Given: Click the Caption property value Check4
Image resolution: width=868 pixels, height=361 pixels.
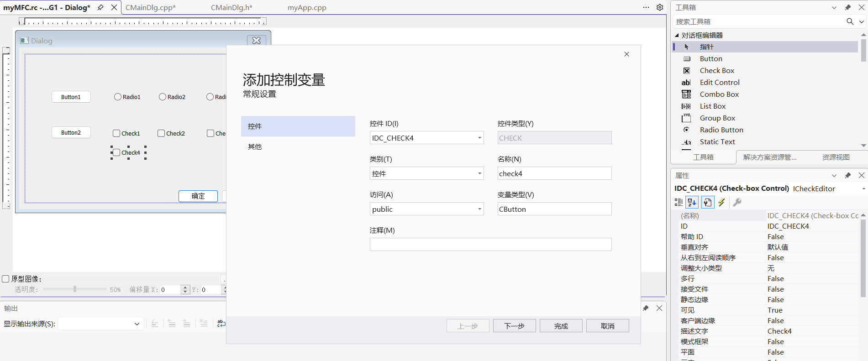Looking at the screenshot, I should [811, 331].
